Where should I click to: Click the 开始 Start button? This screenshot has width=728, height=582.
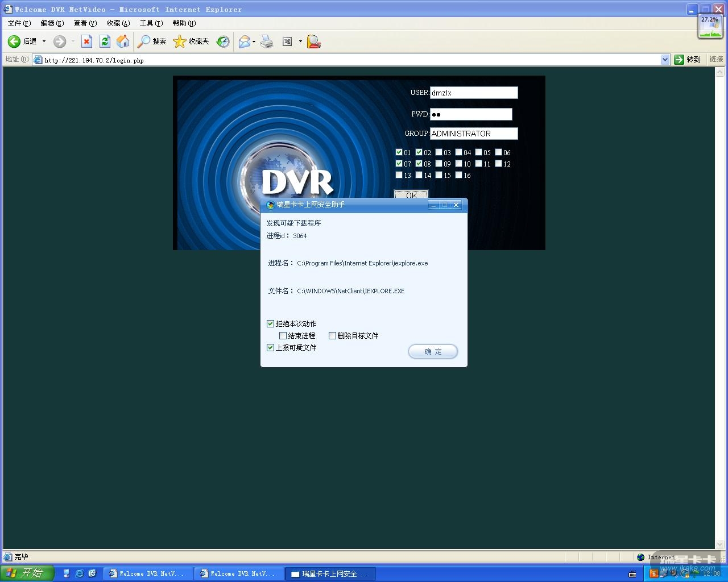[27, 573]
